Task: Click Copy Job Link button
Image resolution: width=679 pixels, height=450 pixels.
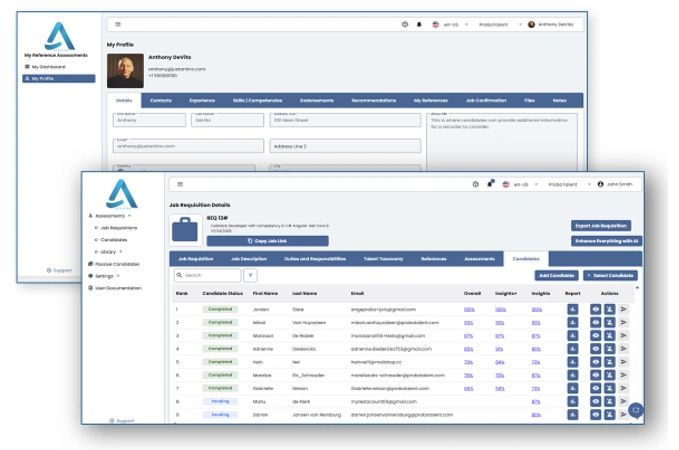Action: coord(267,241)
